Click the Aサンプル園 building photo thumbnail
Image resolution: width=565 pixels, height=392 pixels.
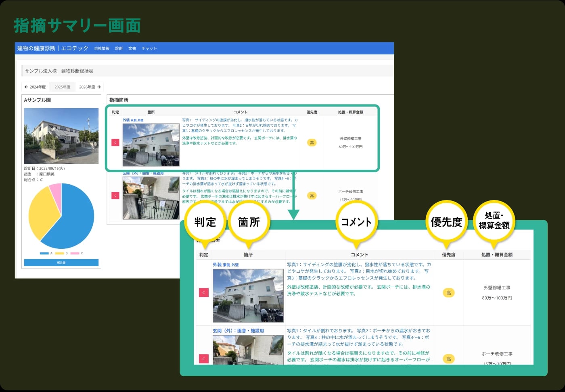pos(61,136)
